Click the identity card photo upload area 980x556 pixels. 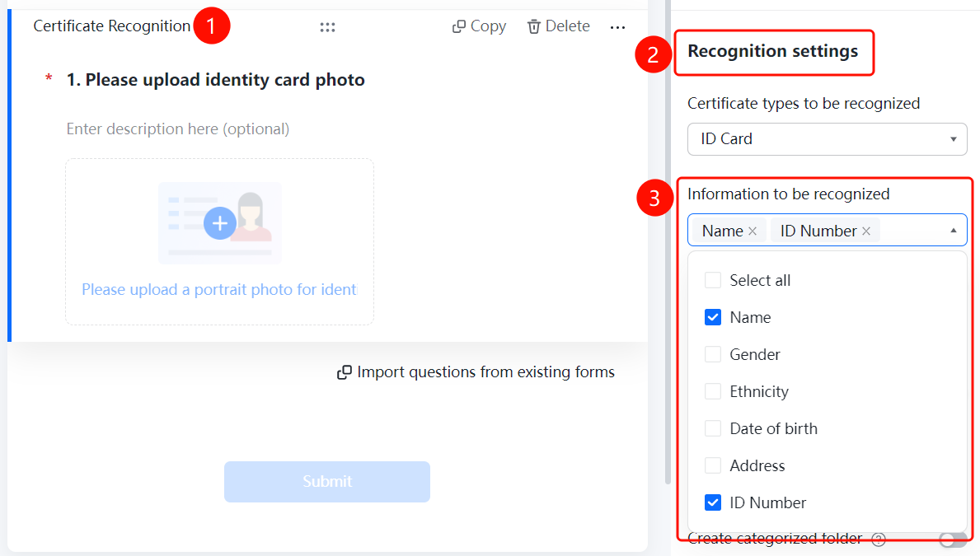pos(220,242)
